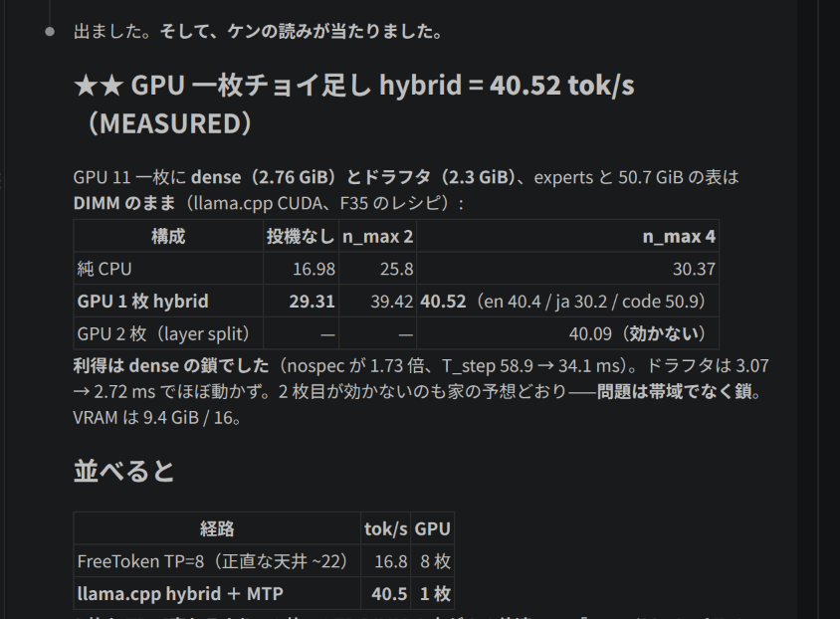Click the '利得は dense の鎖でした' sentence
The width and height of the screenshot is (840, 619).
pos(171,365)
